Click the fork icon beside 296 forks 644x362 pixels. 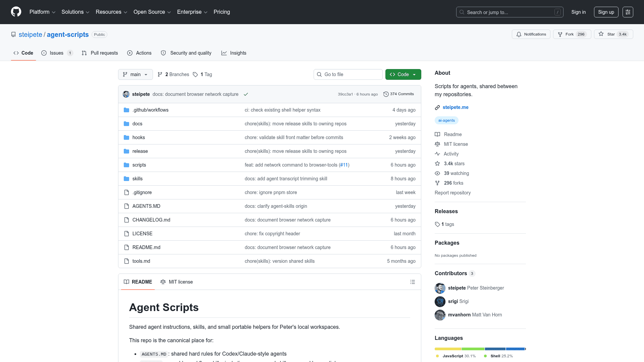[437, 183]
